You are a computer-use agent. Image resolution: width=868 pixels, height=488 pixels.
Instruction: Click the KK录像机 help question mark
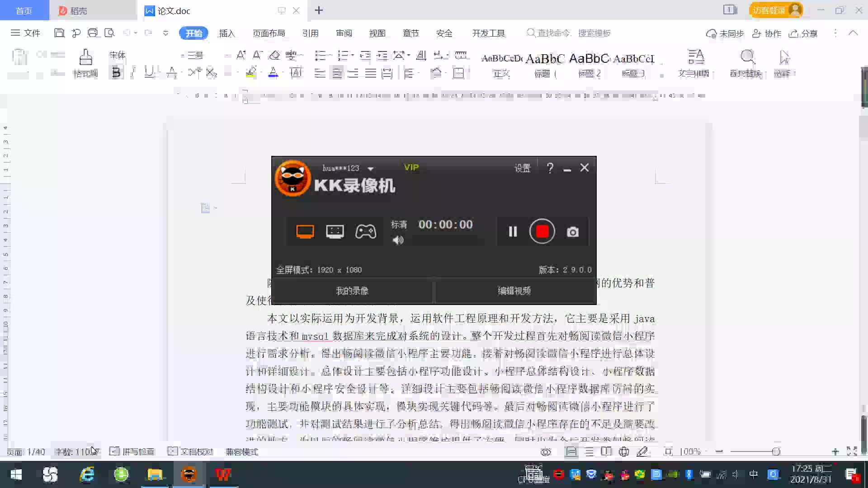click(x=550, y=168)
